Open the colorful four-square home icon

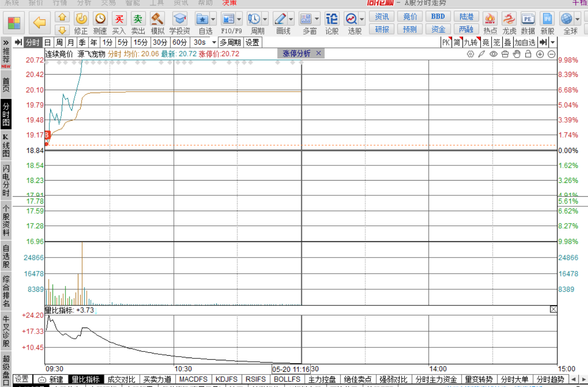[x=14, y=22]
